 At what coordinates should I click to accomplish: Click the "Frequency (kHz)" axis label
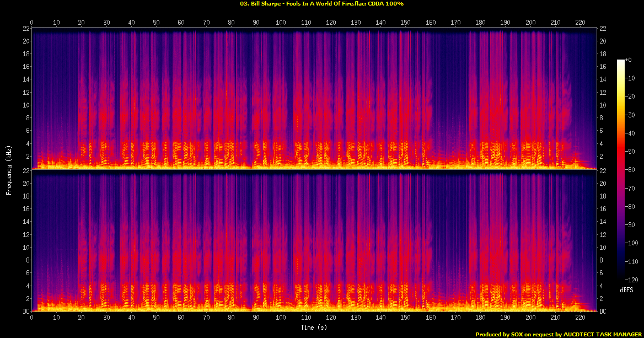click(9, 170)
